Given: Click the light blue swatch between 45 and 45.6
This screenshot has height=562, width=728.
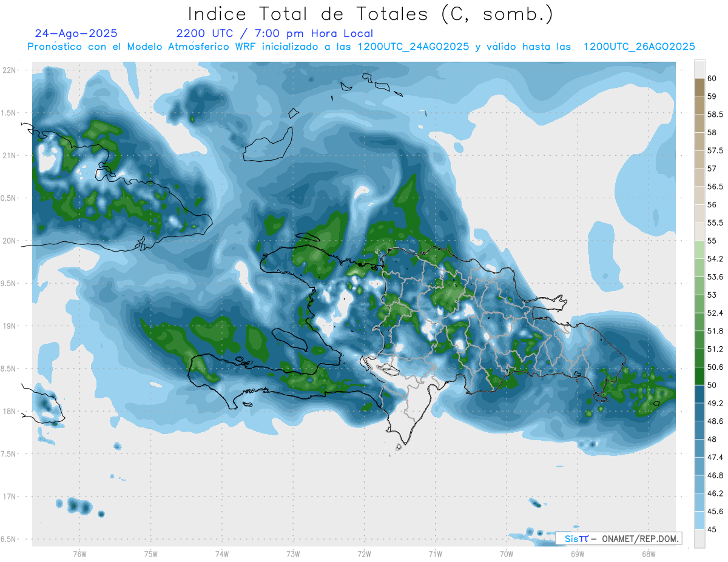Looking at the screenshot, I should tap(699, 521).
